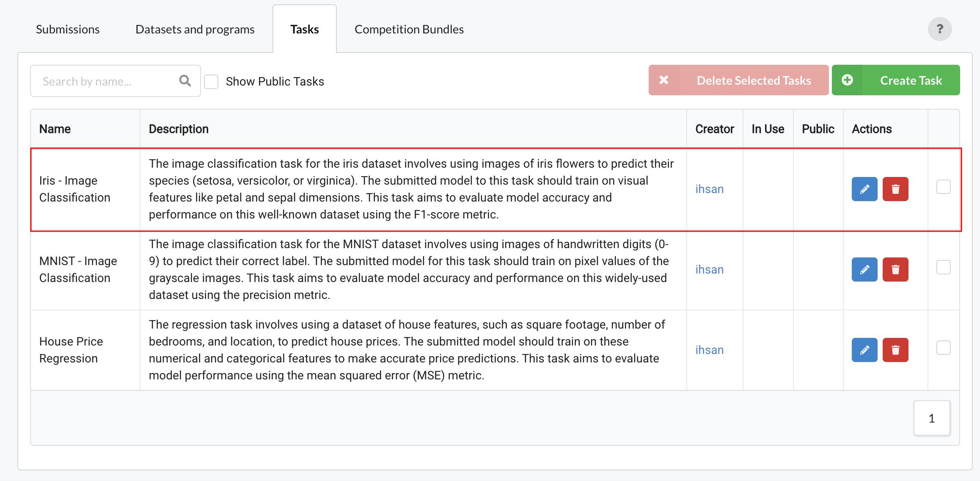980x481 pixels.
Task: Switch to the Submissions tab
Action: click(67, 29)
